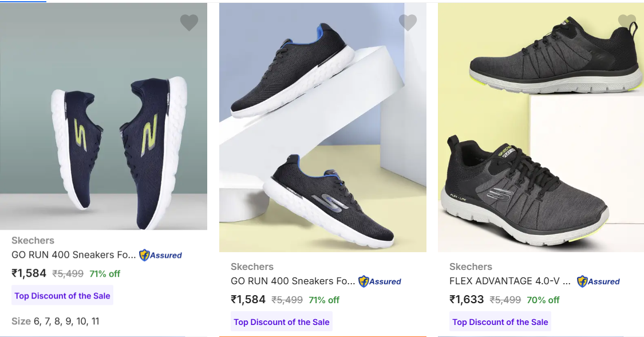This screenshot has height=337, width=644.
Task: Click Assured badge on black GO RUN listing
Action: pos(380,281)
